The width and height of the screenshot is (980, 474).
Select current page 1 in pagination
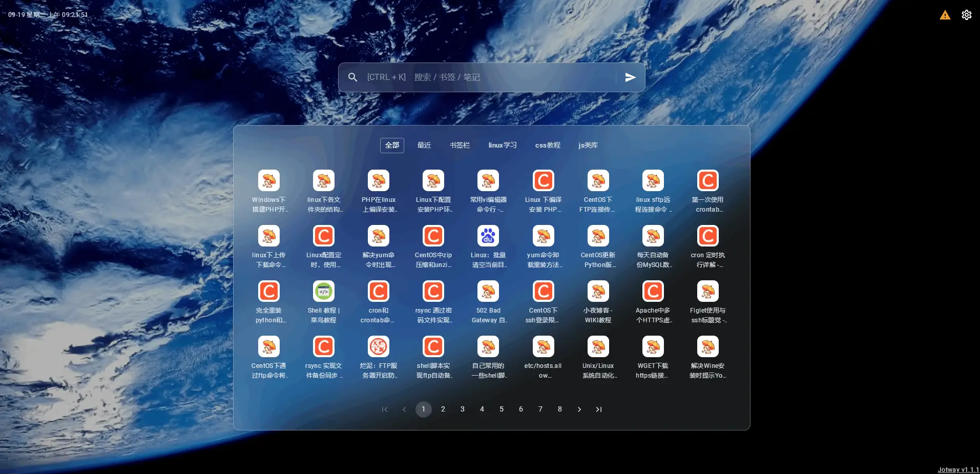424,409
